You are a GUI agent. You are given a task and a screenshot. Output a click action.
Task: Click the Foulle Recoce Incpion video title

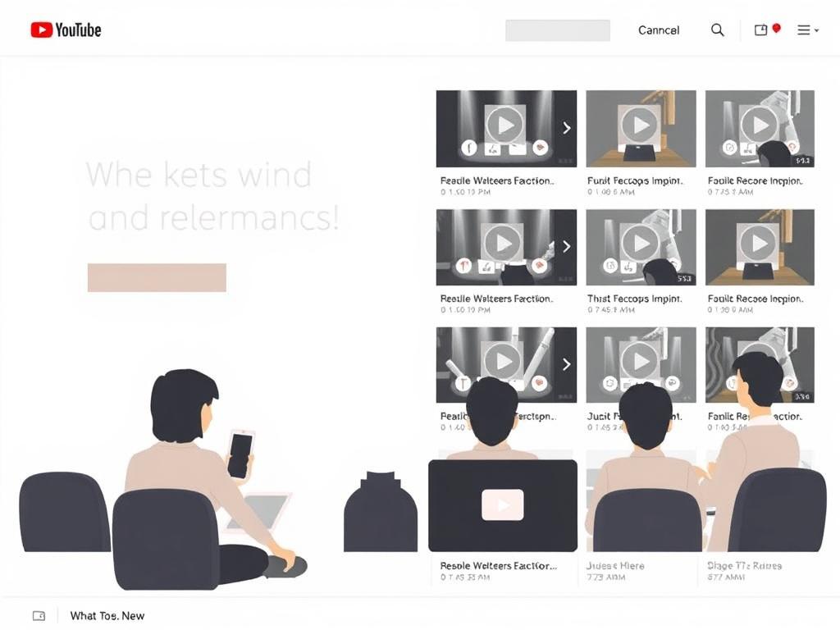tap(756, 299)
